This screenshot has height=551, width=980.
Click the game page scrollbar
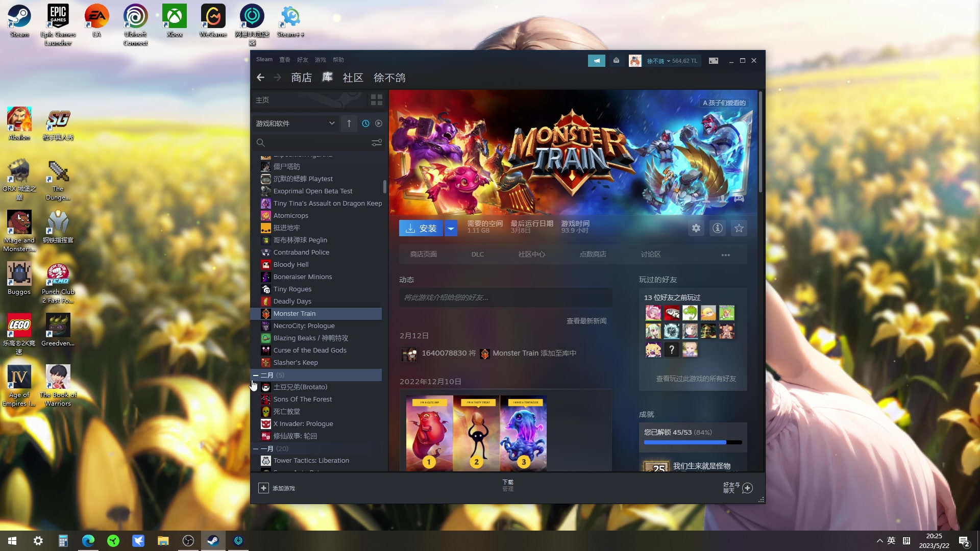coord(761,141)
